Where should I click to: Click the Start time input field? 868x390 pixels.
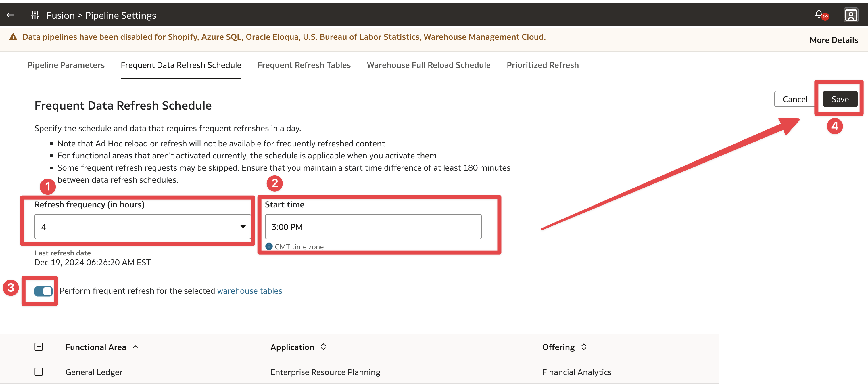pos(373,227)
